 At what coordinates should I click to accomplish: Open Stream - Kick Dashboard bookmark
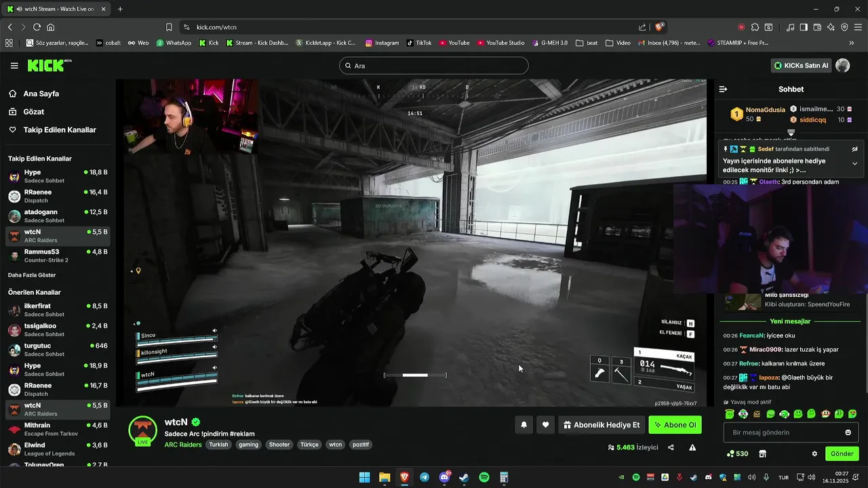[257, 43]
